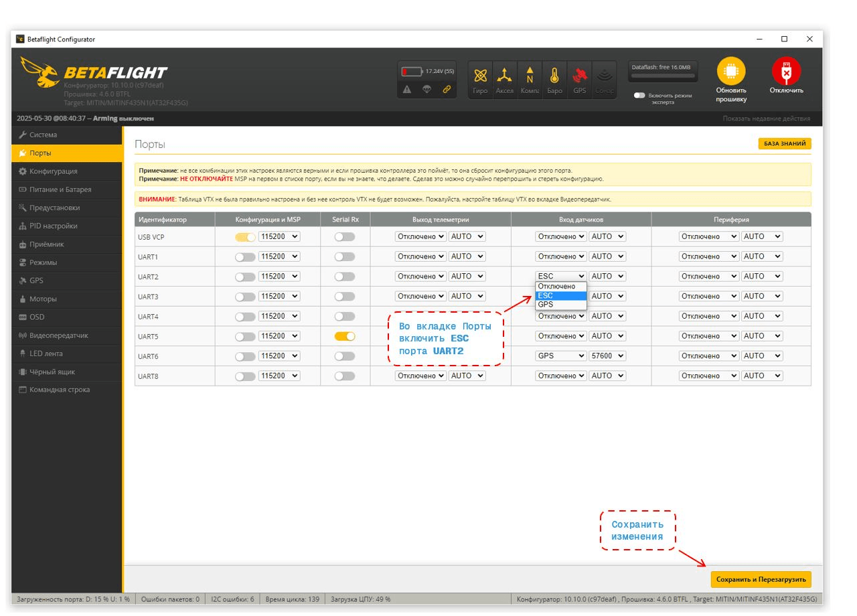This screenshot has height=616, width=857.
Task: Click the link icon under battery voltage
Action: 446,89
